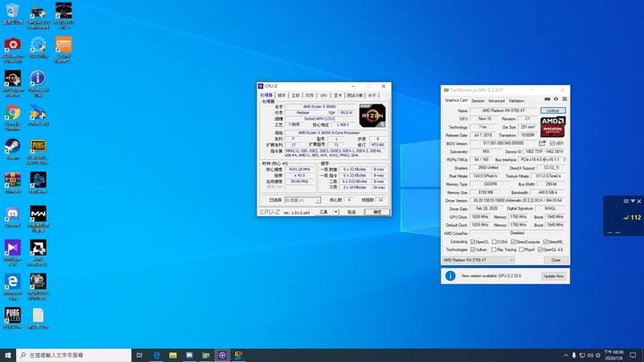Switch to the CPU-Z 内存 memory tab
This screenshot has height=362, width=644.
[x=309, y=96]
